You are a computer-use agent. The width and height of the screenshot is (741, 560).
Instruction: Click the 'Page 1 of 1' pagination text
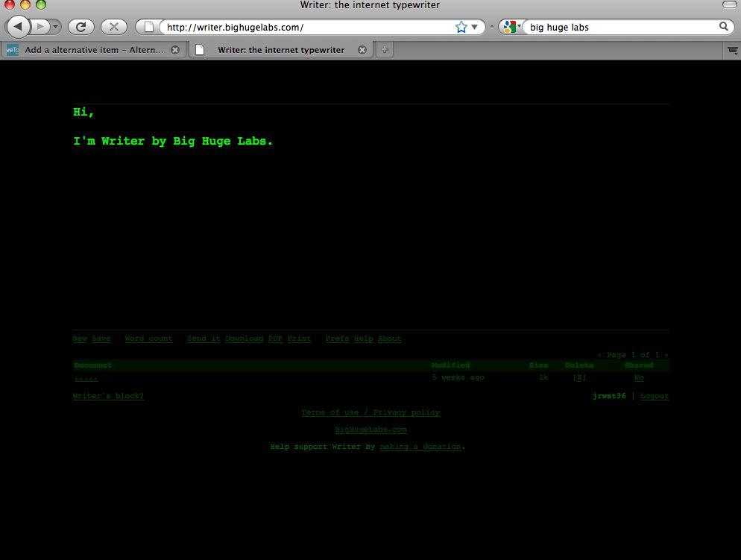[x=633, y=354]
